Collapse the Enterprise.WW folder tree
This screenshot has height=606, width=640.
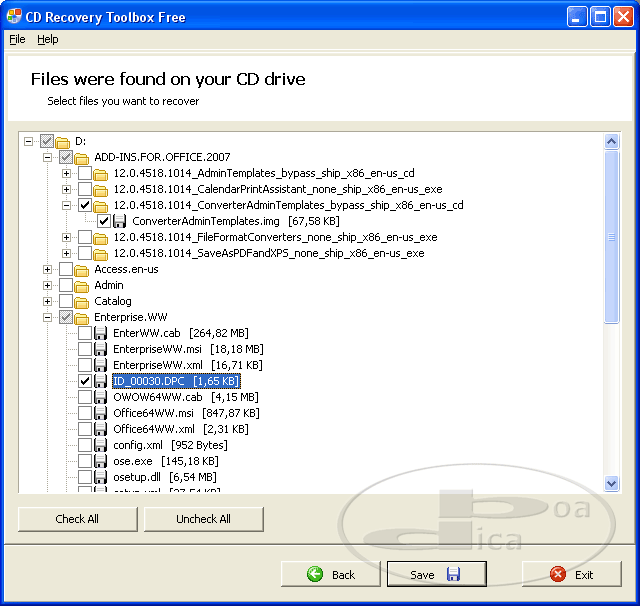point(47,317)
